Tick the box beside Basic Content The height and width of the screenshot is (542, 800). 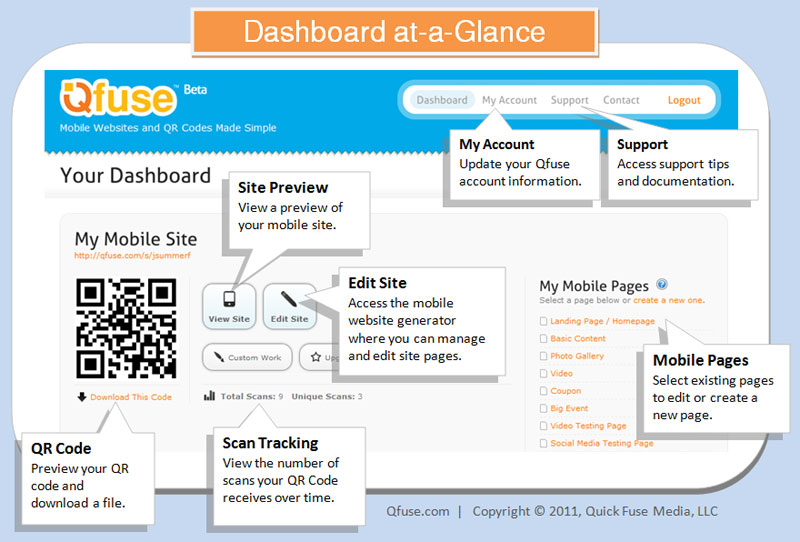pyautogui.click(x=543, y=339)
